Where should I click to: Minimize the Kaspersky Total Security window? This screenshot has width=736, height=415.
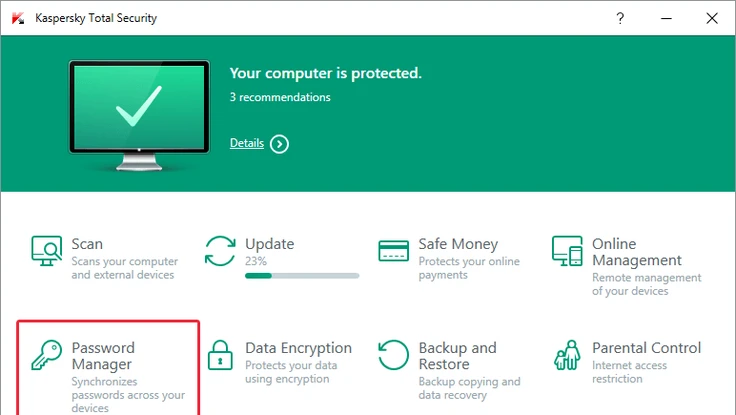[x=666, y=18]
